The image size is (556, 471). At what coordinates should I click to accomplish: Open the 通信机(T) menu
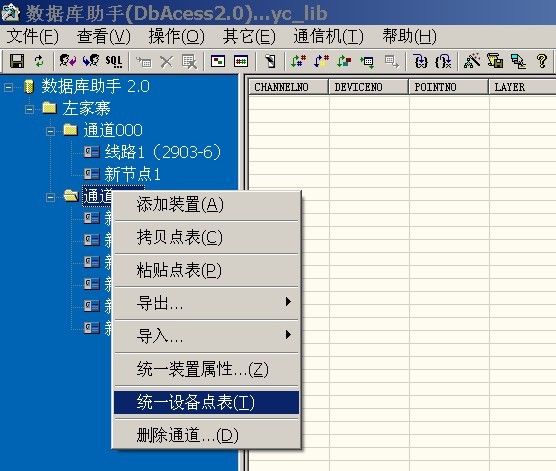[328, 36]
